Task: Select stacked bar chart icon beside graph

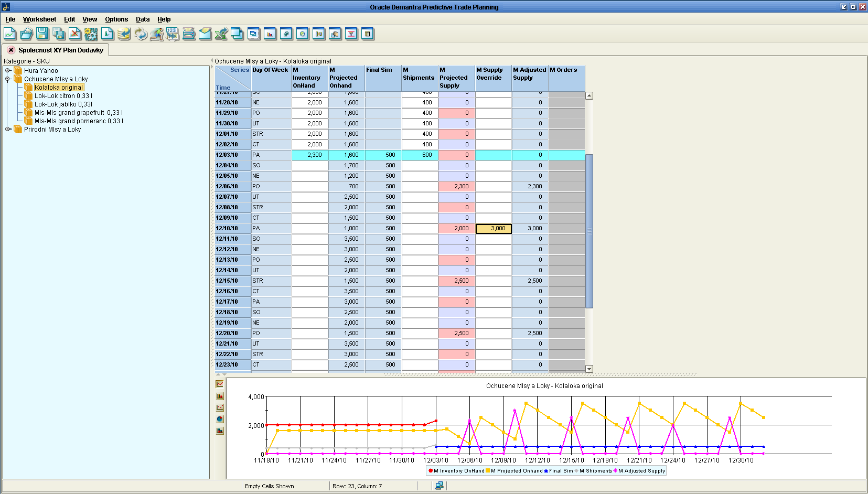Action: coord(220,431)
